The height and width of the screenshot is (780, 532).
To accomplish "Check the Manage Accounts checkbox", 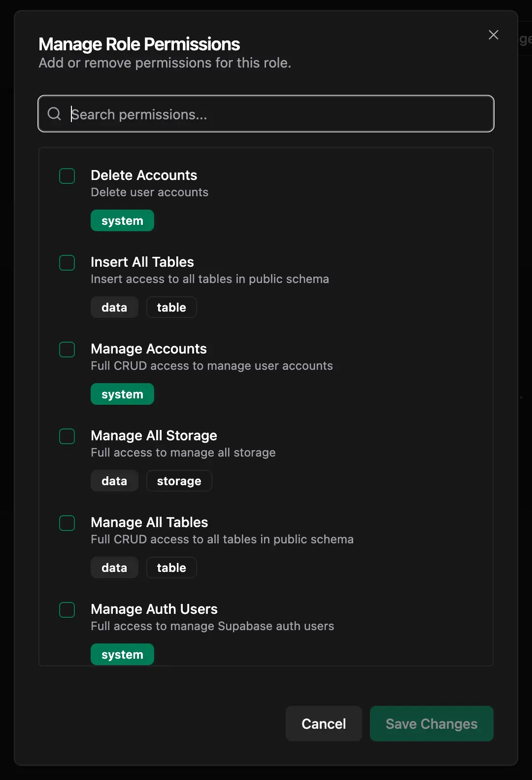I will click(67, 350).
